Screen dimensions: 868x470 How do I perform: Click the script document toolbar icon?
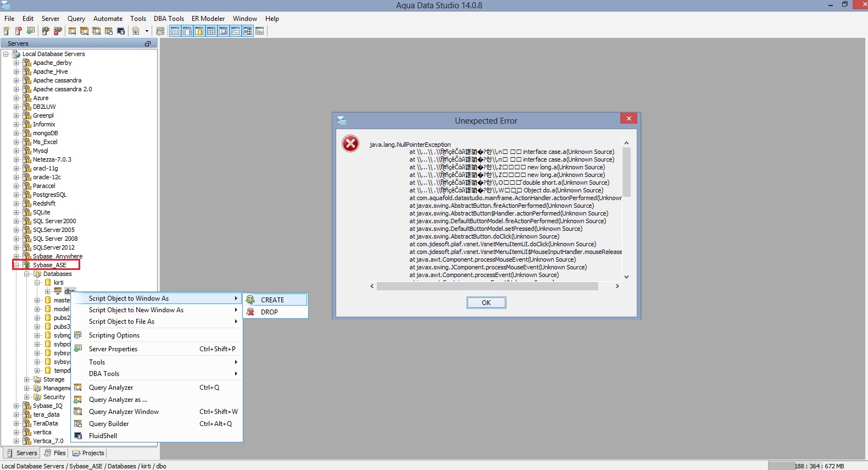click(x=136, y=31)
